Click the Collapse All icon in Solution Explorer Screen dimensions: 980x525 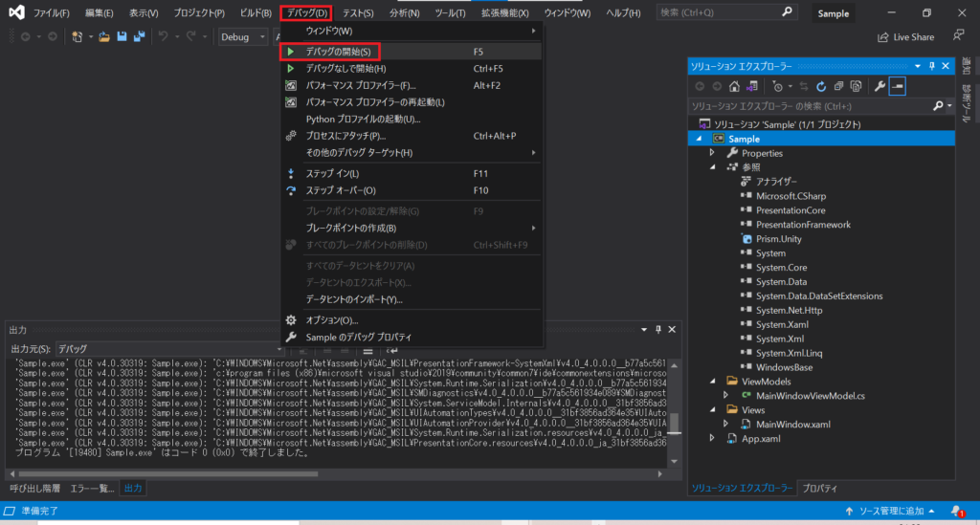[838, 86]
